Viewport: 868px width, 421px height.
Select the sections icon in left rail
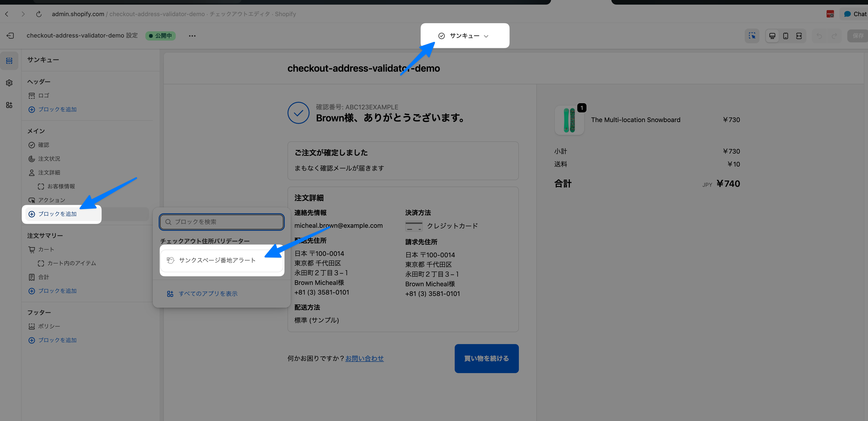9,61
